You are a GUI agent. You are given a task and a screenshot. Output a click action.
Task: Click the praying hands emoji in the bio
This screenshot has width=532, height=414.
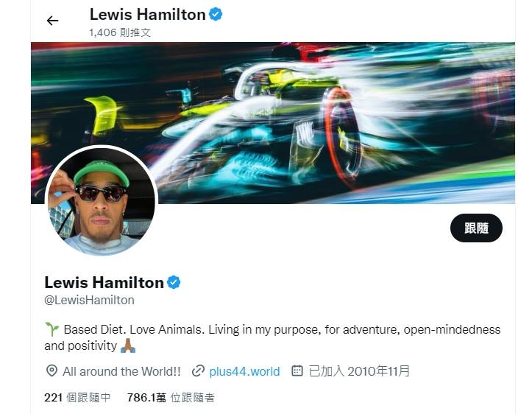128,345
